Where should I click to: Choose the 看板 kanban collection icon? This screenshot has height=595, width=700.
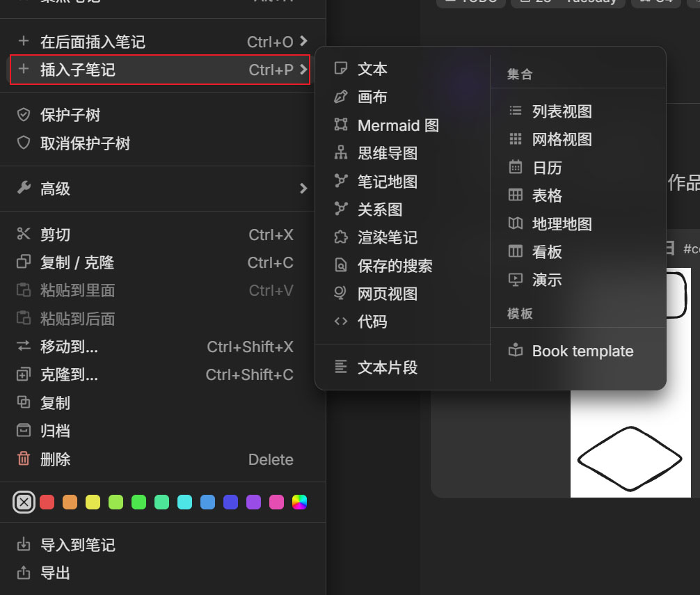[516, 252]
